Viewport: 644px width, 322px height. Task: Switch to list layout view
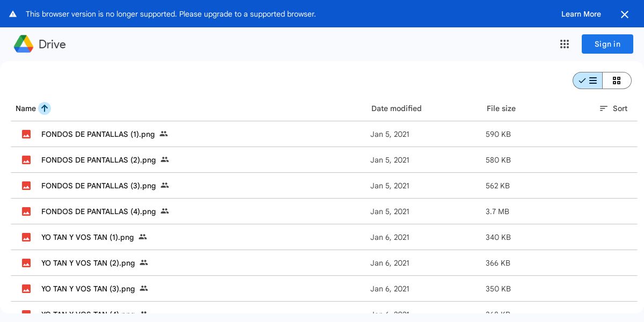(x=588, y=80)
